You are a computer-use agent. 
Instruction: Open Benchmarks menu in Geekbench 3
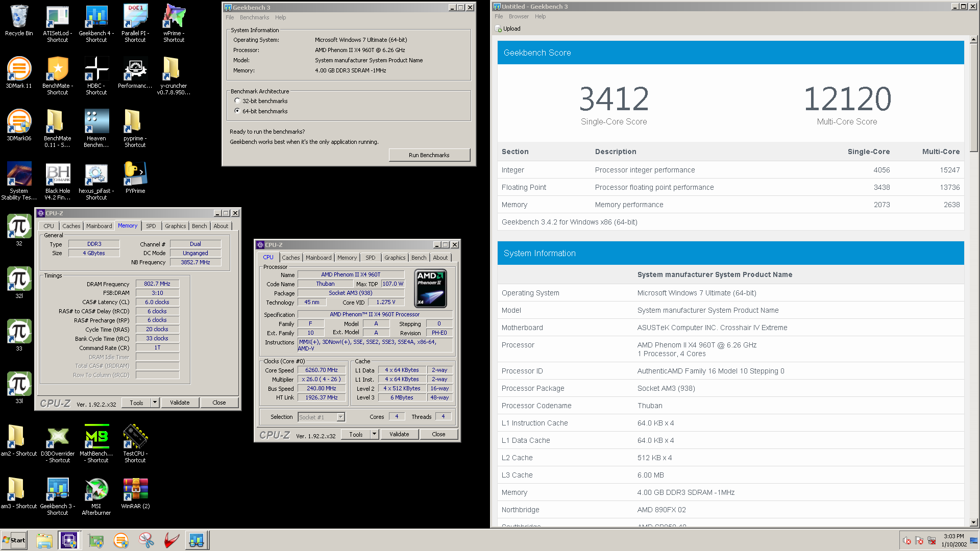pyautogui.click(x=254, y=17)
